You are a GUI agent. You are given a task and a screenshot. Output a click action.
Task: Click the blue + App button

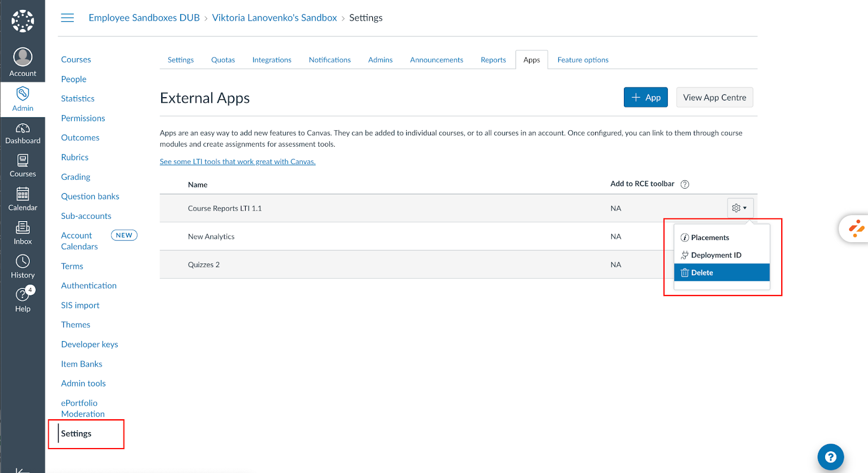tap(646, 97)
